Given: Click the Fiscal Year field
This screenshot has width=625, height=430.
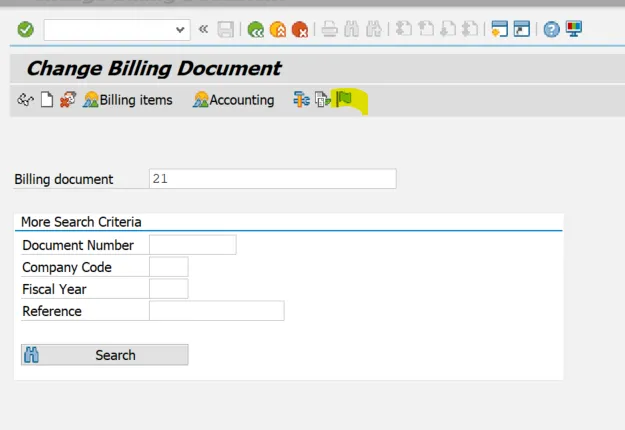Looking at the screenshot, I should coord(169,289).
